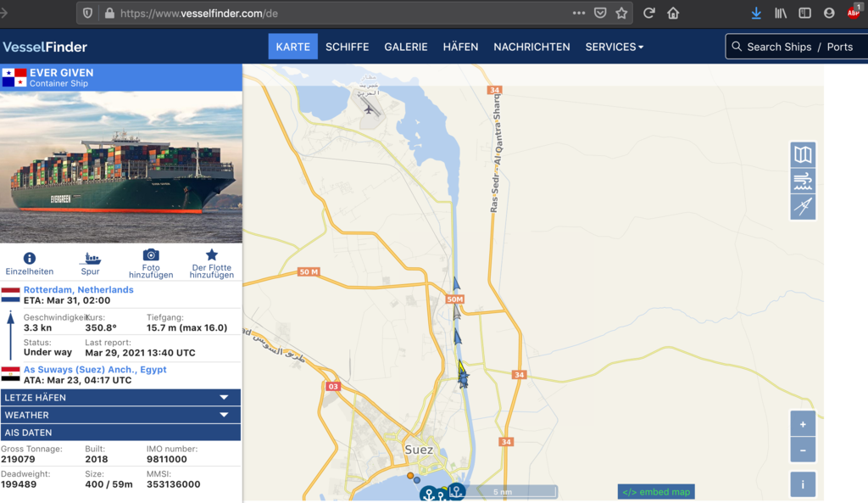Click the Gross Tonnage value 219079
The height and width of the screenshot is (503, 868).
[19, 459]
